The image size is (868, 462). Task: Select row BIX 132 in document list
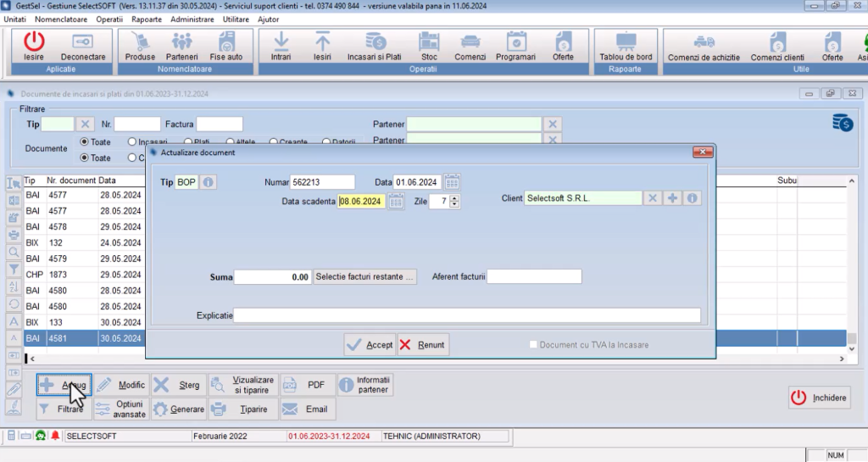tap(84, 242)
